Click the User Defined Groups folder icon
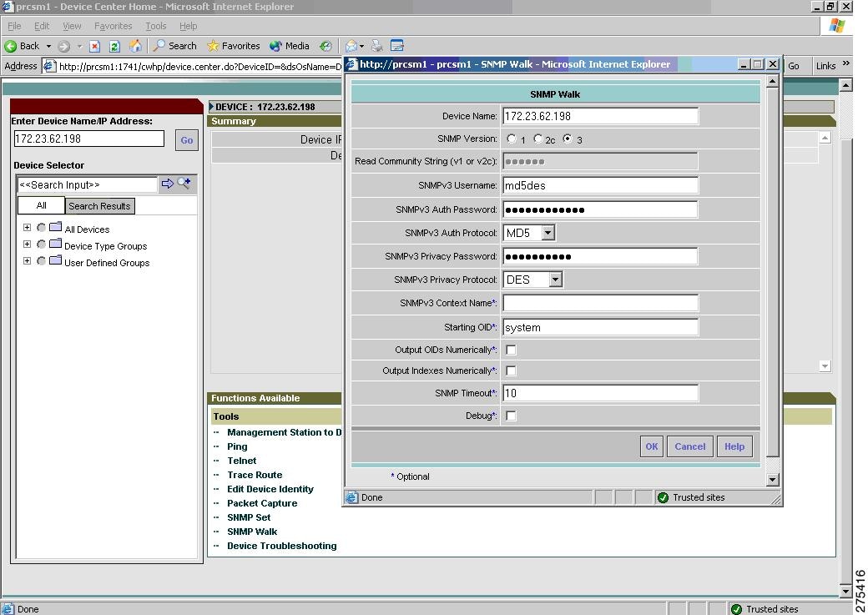Image resolution: width=868 pixels, height=615 pixels. tap(55, 260)
